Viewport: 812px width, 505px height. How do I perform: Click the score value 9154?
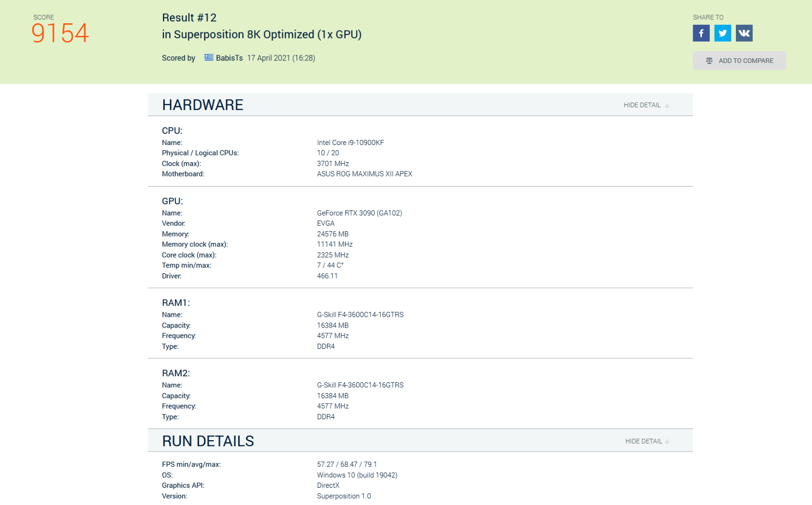[60, 33]
